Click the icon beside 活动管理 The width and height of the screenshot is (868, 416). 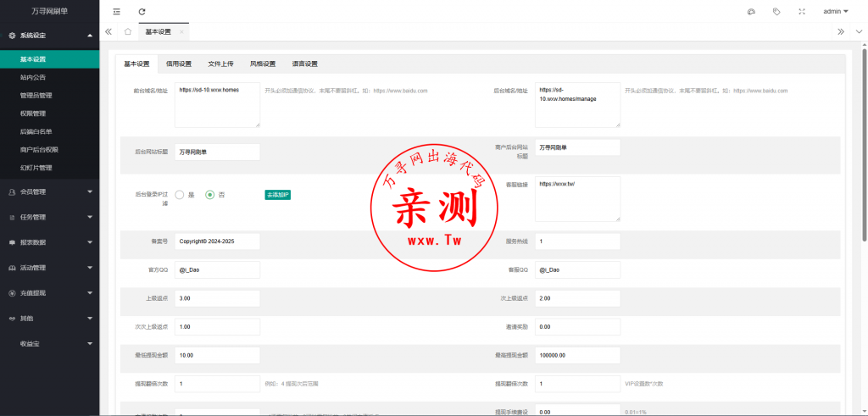(12, 268)
